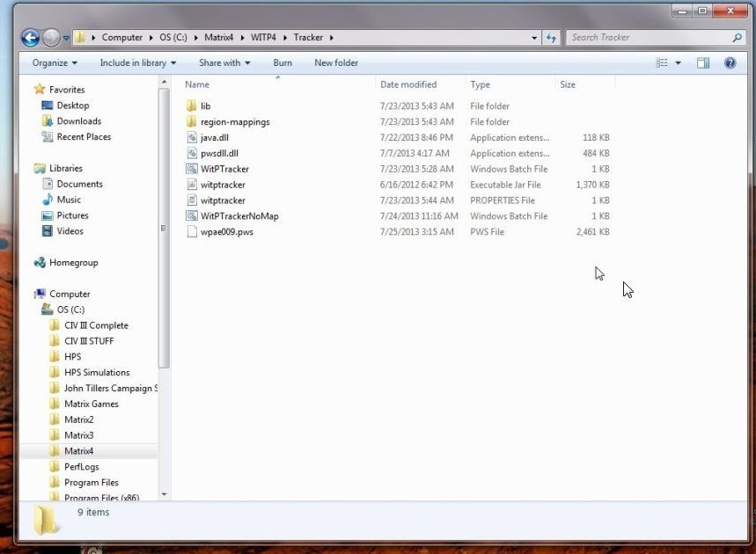Click the Forward navigation arrow

click(51, 38)
